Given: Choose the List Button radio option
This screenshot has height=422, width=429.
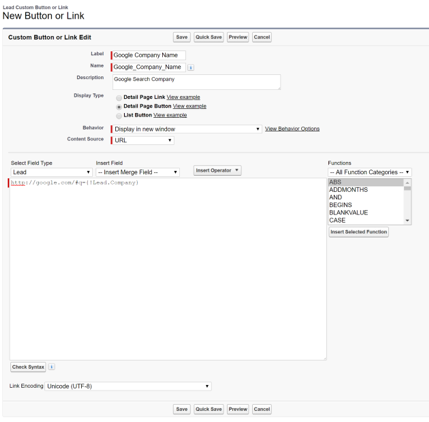Looking at the screenshot, I should click(x=119, y=116).
